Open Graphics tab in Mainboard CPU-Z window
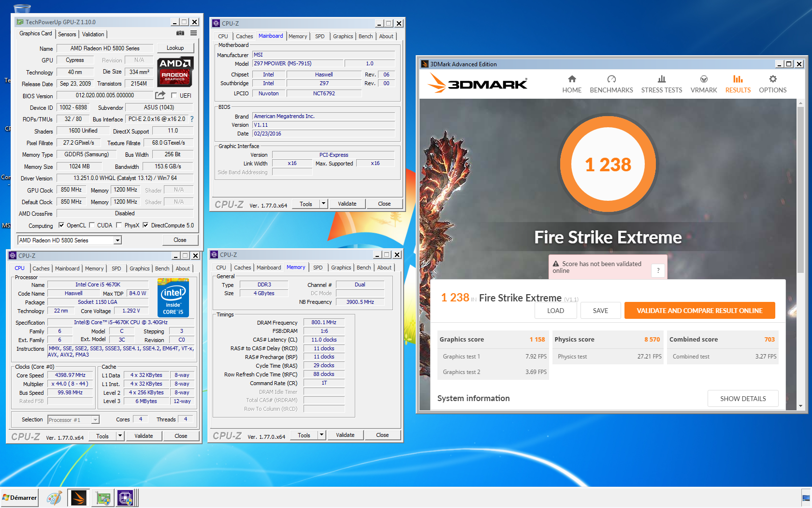Image resolution: width=812 pixels, height=508 pixels. pos(343,36)
